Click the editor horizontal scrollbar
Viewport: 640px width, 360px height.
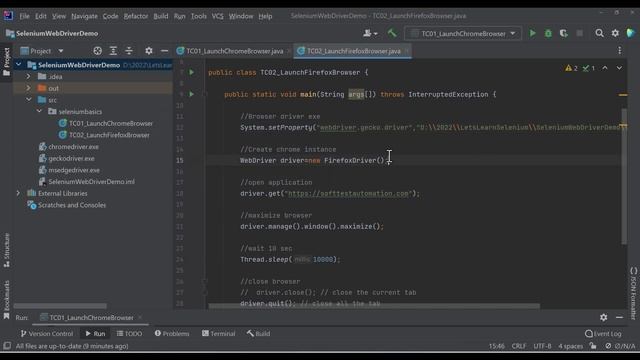coord(374,306)
